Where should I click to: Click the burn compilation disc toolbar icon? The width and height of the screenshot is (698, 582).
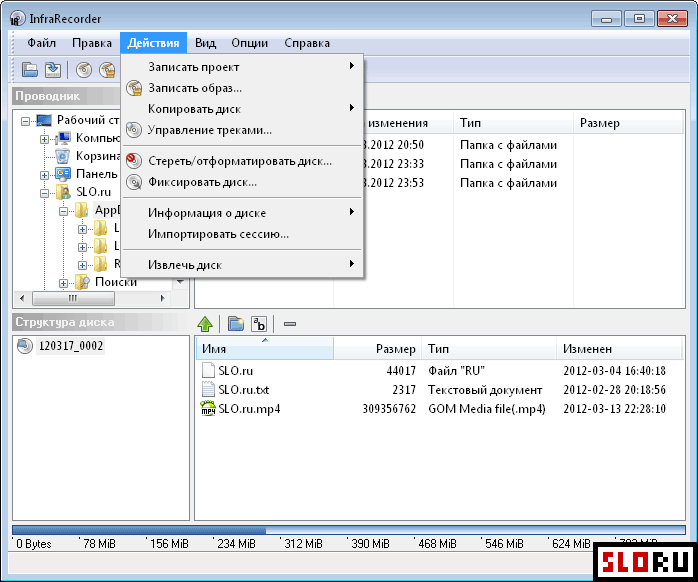[84, 69]
